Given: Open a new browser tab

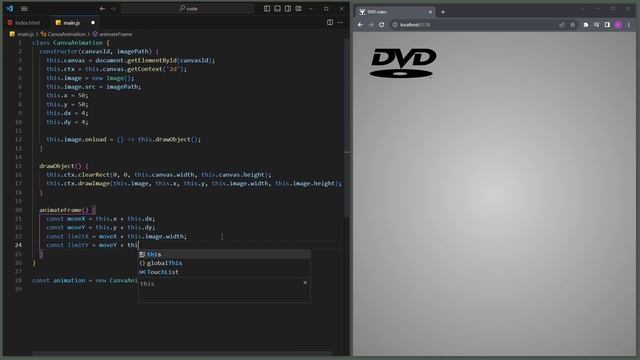Looking at the screenshot, I should (x=443, y=12).
